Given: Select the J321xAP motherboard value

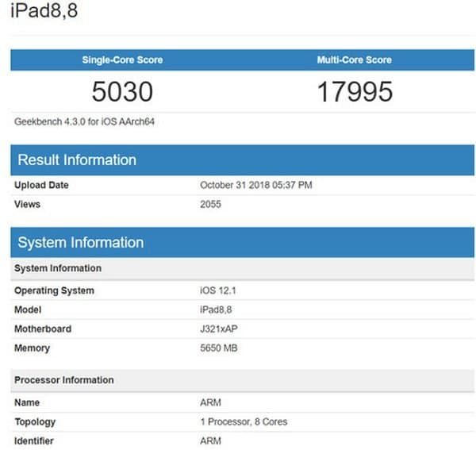Looking at the screenshot, I should [219, 329].
